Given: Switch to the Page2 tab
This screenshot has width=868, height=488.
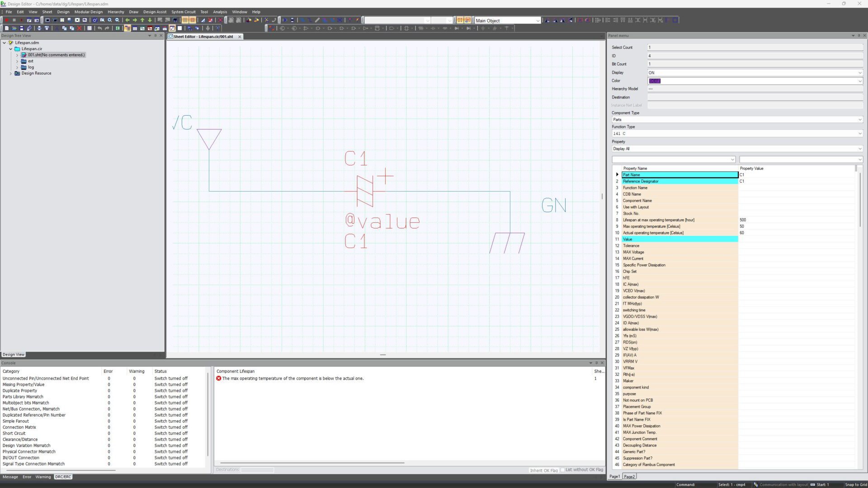Looking at the screenshot, I should click(x=629, y=477).
